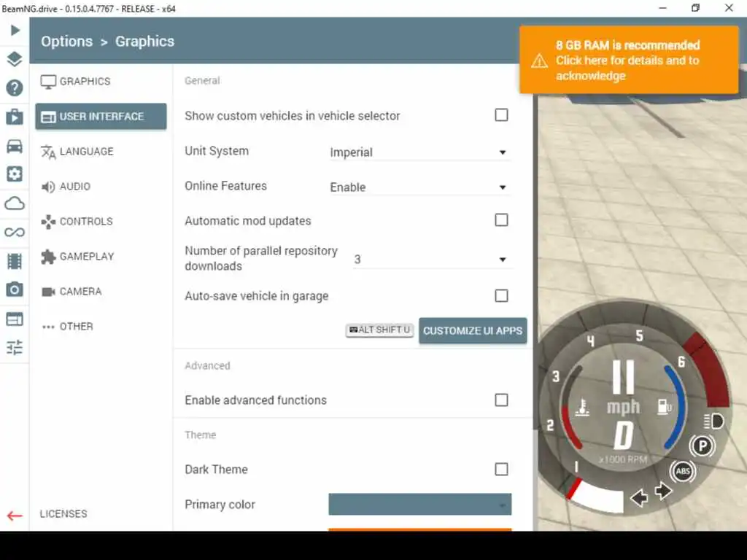Toggle Auto-save vehicle in garage checkbox
Viewport: 747px width, 560px height.
click(x=501, y=296)
